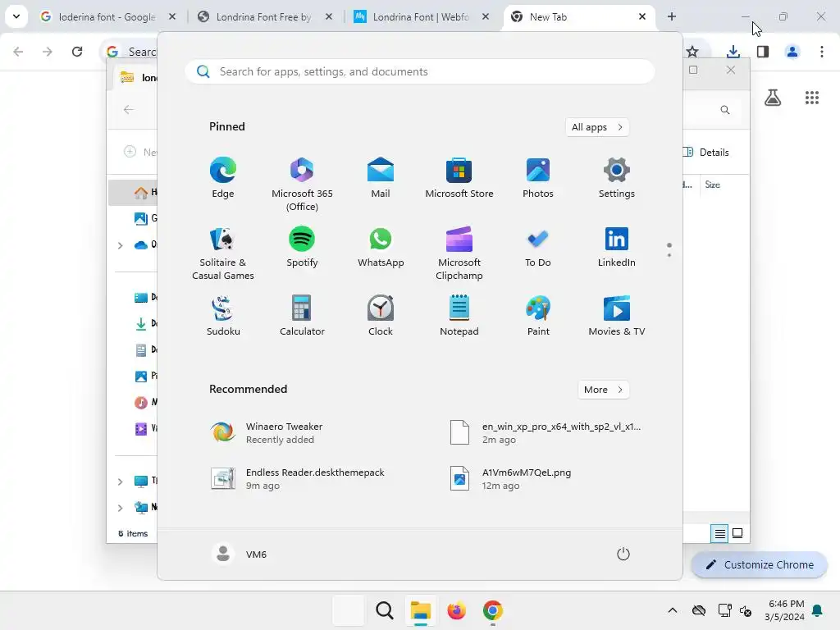Open Chrome downloads
This screenshot has width=840, height=630.
click(733, 52)
